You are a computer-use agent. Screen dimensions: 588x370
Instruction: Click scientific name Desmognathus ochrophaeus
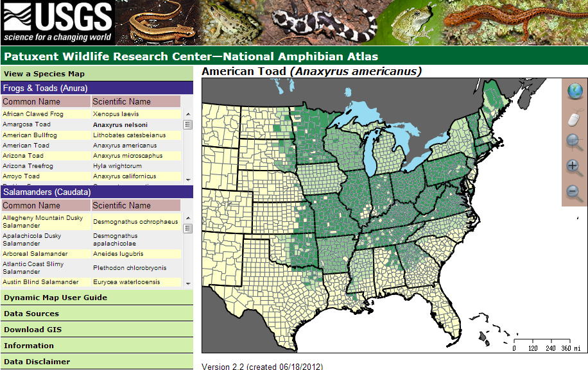point(135,222)
